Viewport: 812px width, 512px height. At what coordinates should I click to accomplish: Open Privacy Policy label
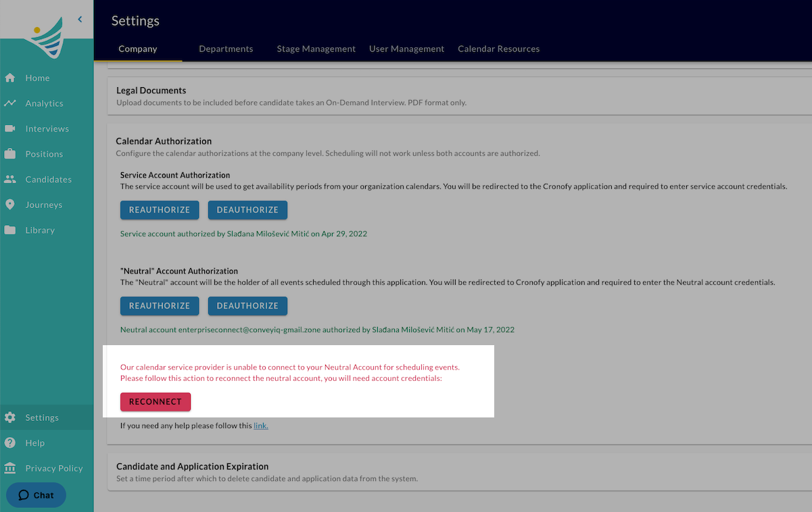54,468
